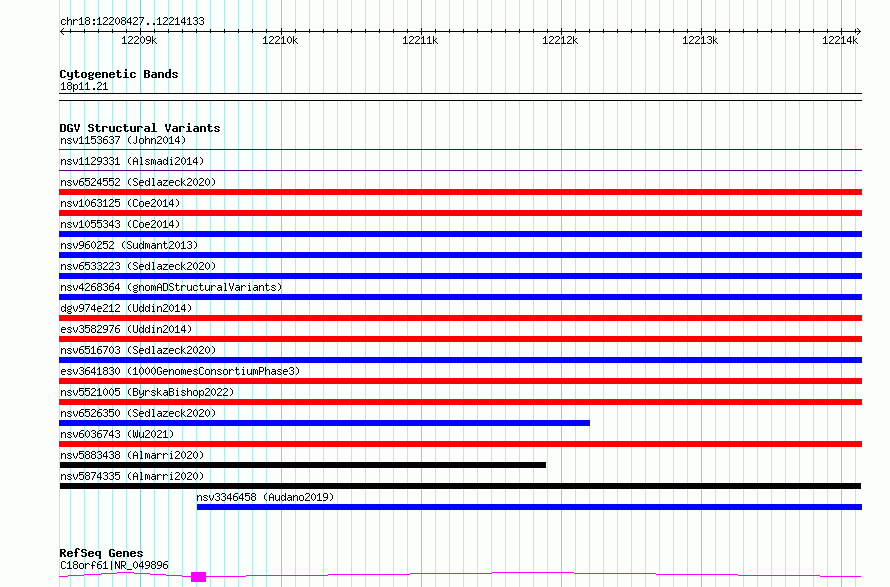Open the nsv3346458 (Audano2019) label
Image resolution: width=890 pixels, height=587 pixels.
click(x=265, y=497)
